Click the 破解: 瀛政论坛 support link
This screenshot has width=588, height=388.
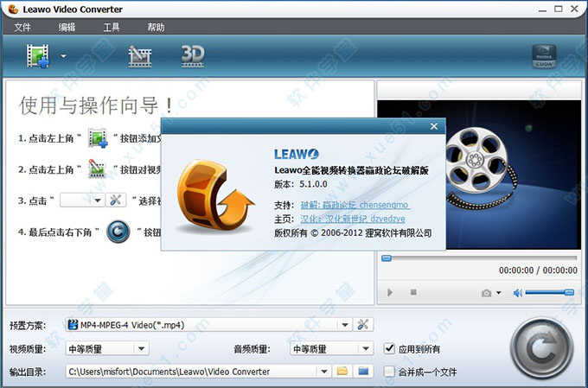coord(354,205)
